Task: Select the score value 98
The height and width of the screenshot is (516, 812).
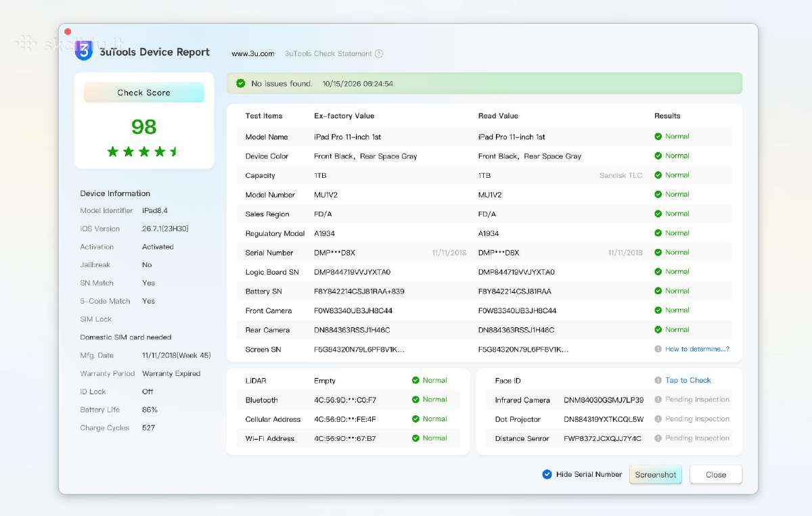Action: click(x=144, y=127)
